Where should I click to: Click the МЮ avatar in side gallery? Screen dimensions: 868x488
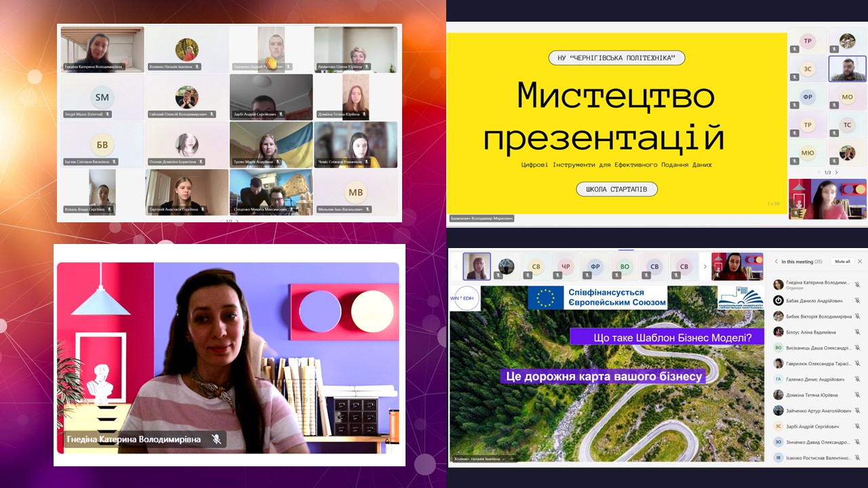point(808,152)
